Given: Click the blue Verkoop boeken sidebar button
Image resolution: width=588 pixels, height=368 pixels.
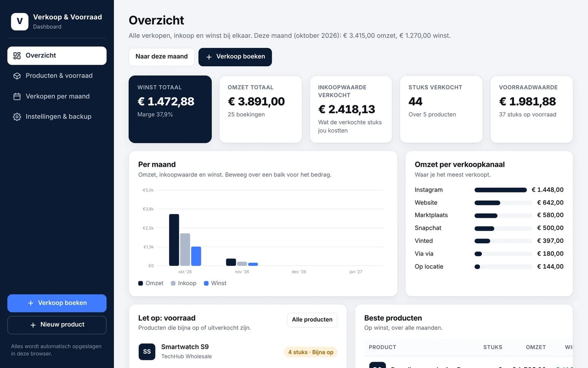Looking at the screenshot, I should [x=57, y=303].
